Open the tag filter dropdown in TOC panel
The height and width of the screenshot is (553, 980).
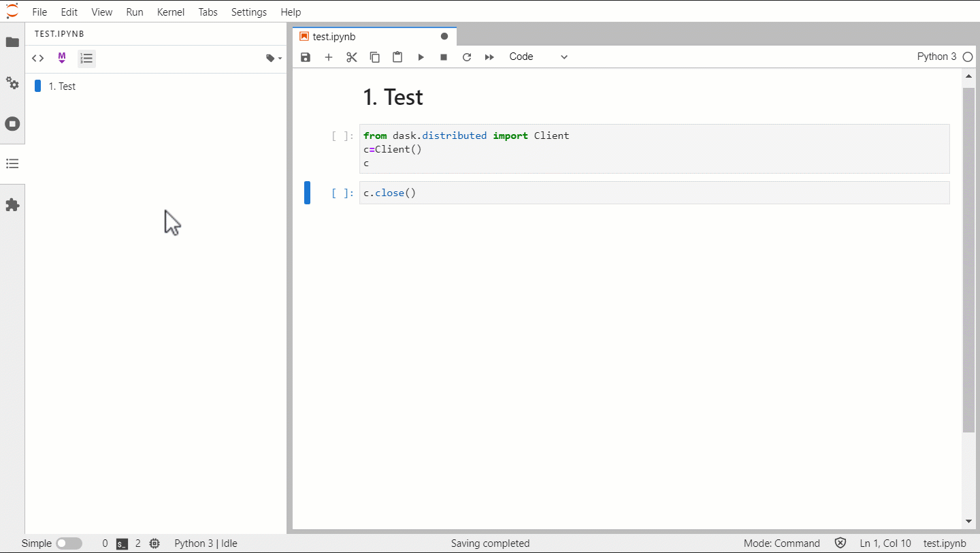point(274,59)
